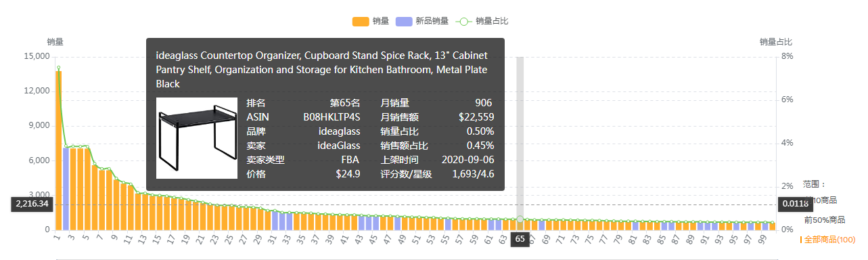This screenshot has width=868, height=260.
Task: Click the green data point at rank 65
Action: 520,219
